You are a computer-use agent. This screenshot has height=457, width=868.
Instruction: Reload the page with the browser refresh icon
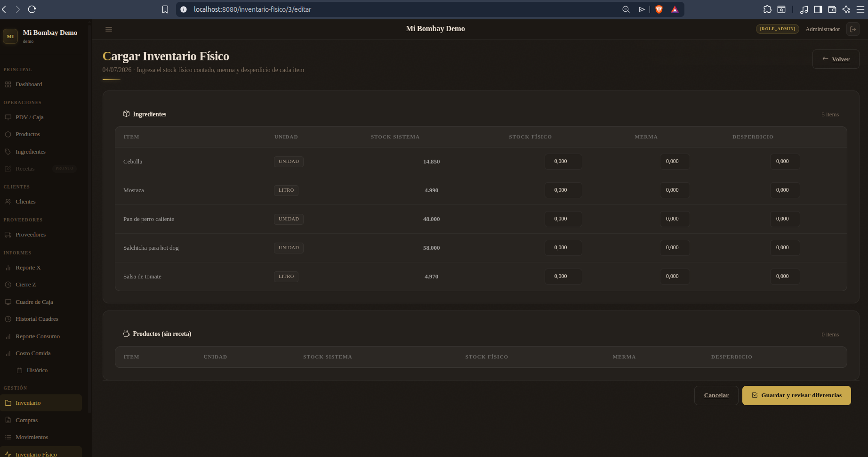pos(32,9)
